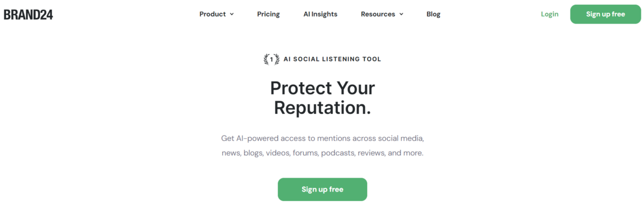
Task: Open the Product menu
Action: click(x=216, y=14)
